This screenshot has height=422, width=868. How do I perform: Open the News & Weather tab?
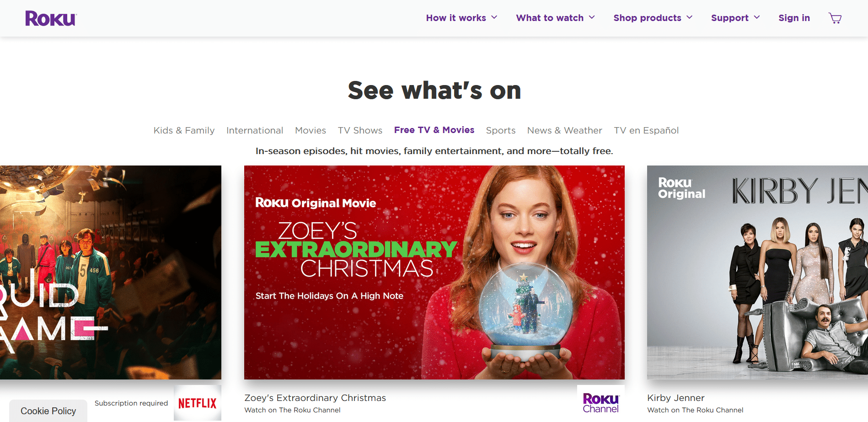coord(564,130)
